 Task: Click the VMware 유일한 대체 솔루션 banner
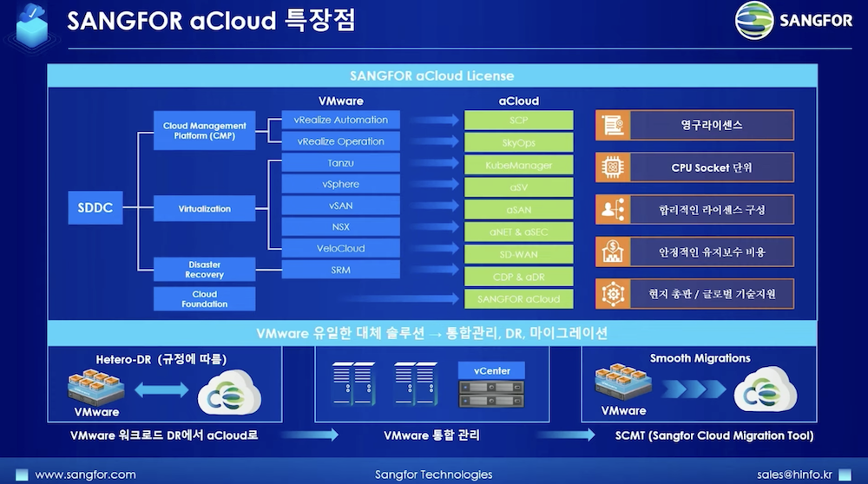431,333
